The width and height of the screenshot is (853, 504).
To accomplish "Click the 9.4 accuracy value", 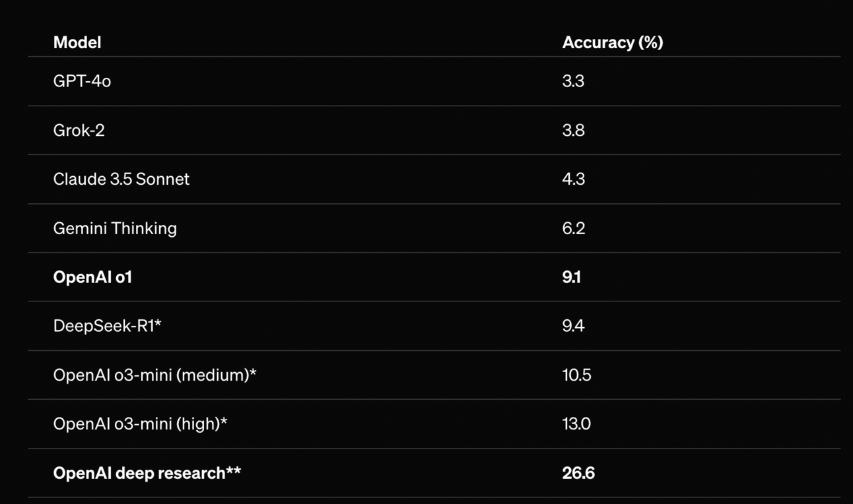I will (x=573, y=326).
